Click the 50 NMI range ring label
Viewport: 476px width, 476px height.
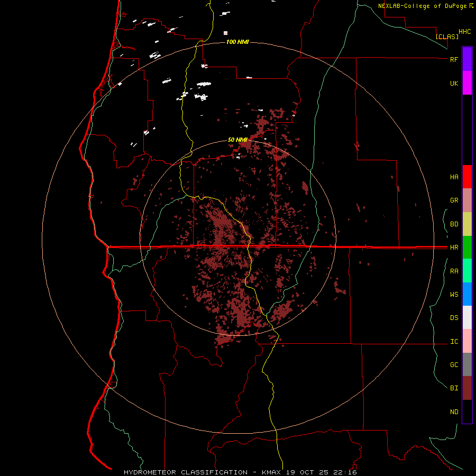(x=237, y=140)
